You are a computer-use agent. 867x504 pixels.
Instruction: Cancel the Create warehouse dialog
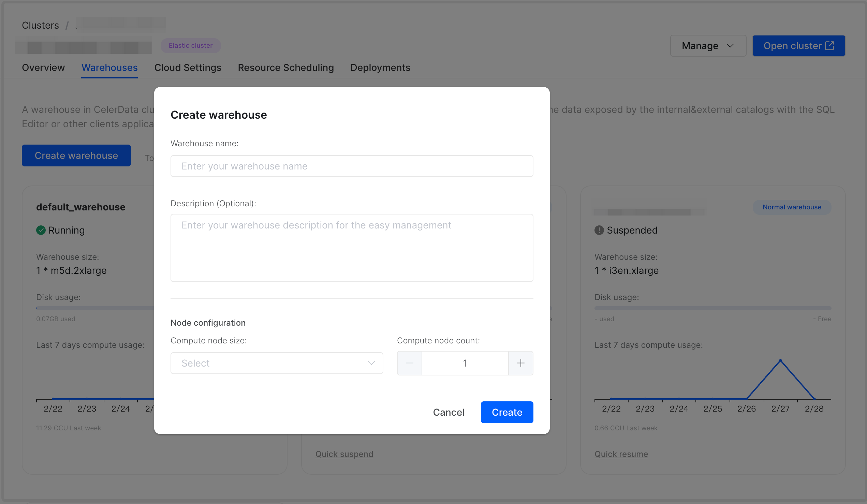pyautogui.click(x=448, y=412)
